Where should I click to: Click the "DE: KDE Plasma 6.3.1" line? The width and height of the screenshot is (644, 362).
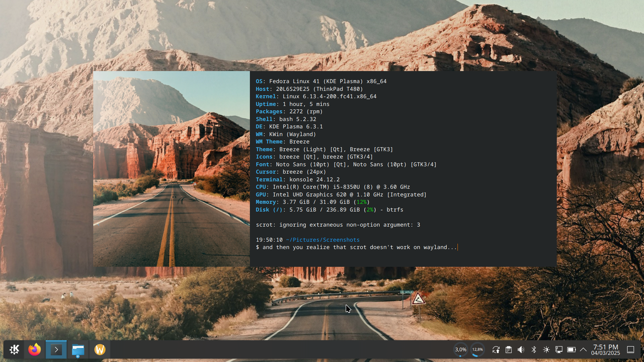click(289, 127)
